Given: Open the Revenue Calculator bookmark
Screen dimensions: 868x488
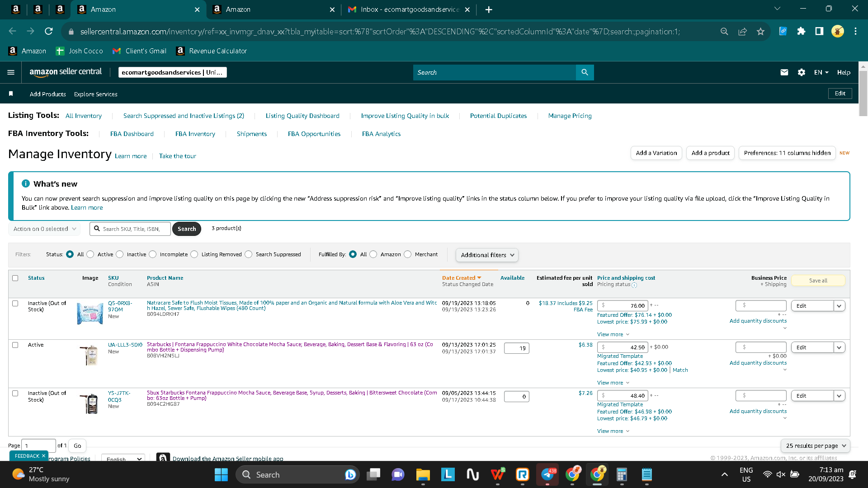Looking at the screenshot, I should coord(212,51).
